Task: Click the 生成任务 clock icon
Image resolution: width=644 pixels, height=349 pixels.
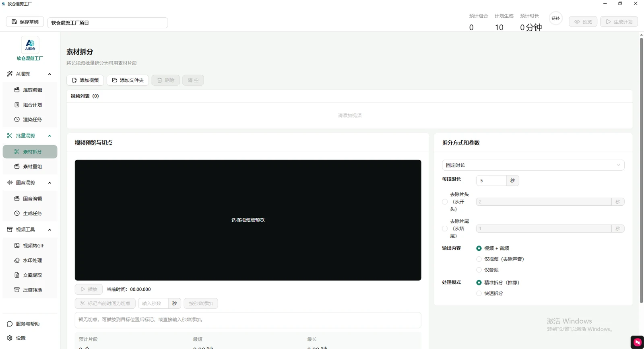Action: click(17, 213)
